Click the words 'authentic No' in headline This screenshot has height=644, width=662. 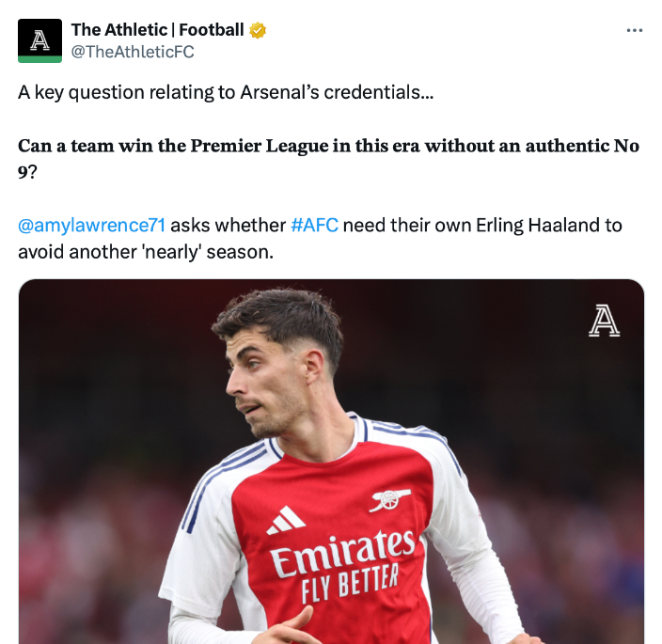coord(579,147)
